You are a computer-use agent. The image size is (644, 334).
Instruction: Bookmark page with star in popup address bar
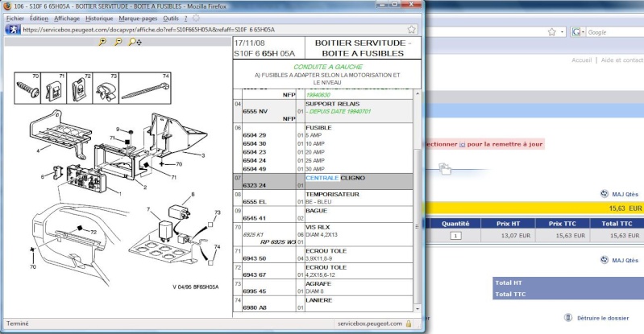412,30
